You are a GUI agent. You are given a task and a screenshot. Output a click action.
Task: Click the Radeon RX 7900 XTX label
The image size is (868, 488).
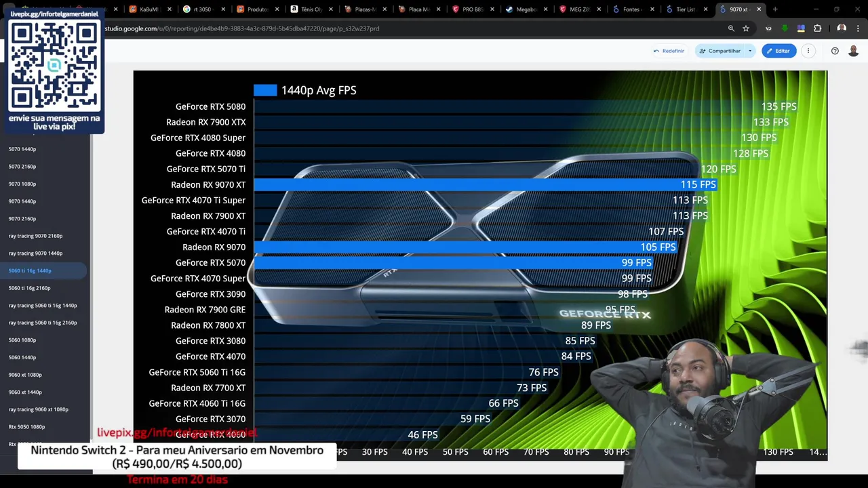tap(206, 122)
